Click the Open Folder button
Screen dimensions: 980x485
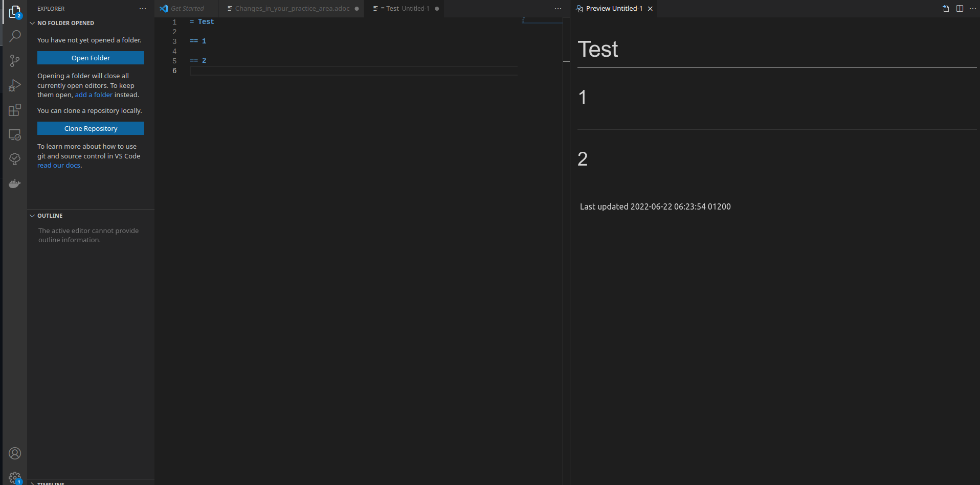click(x=90, y=58)
